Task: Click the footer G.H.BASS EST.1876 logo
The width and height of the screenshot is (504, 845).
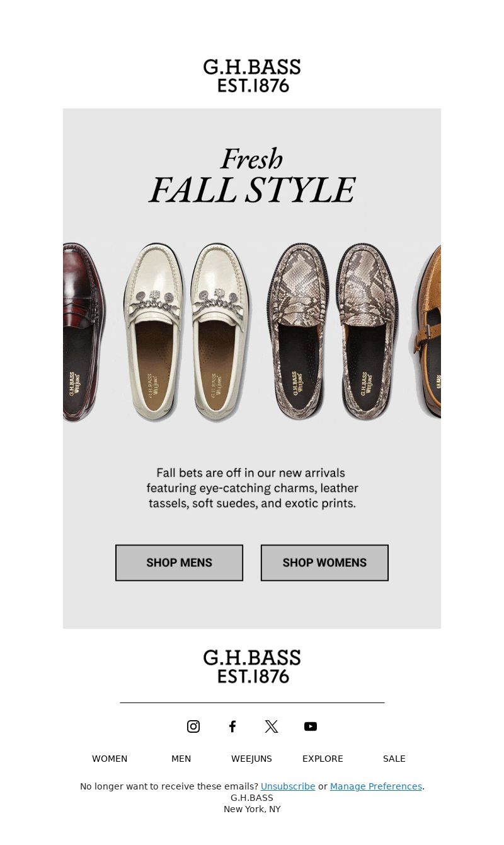Action: pos(252,667)
